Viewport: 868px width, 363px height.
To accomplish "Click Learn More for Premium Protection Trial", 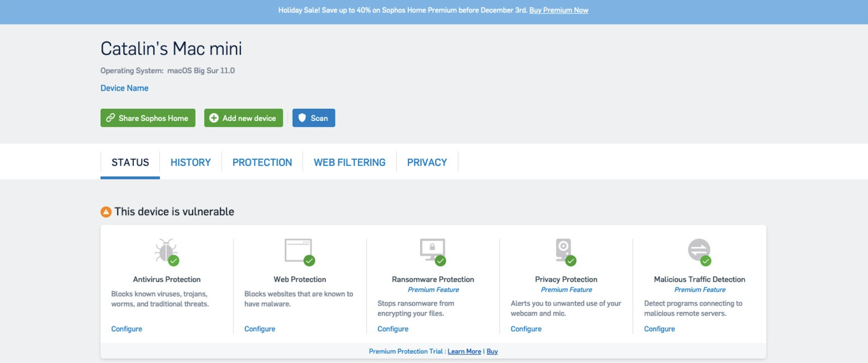I will click(464, 351).
